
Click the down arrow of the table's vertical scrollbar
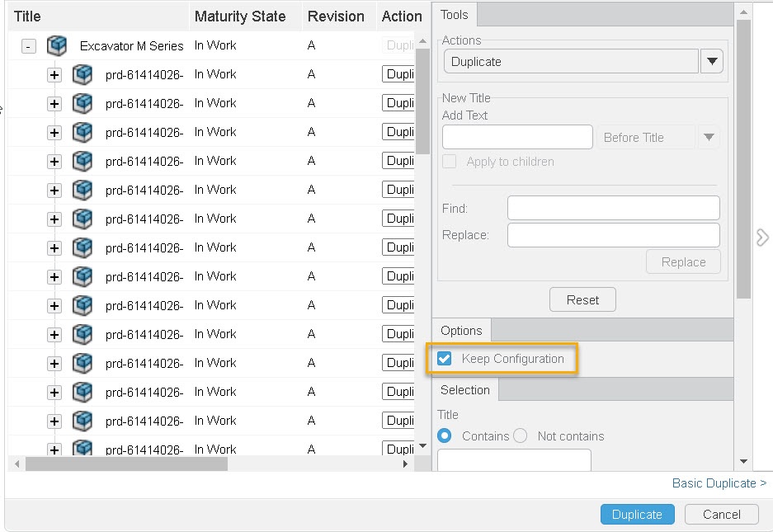click(423, 446)
